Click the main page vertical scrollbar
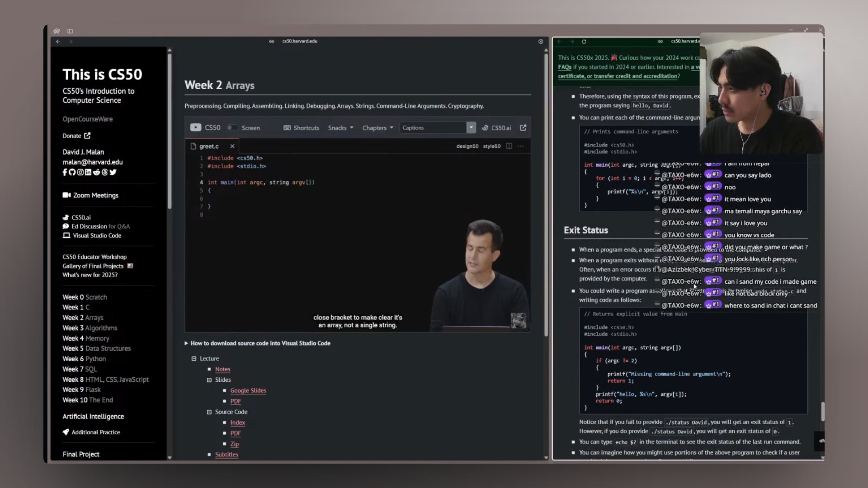Viewport: 868px width, 488px height. coord(546,194)
